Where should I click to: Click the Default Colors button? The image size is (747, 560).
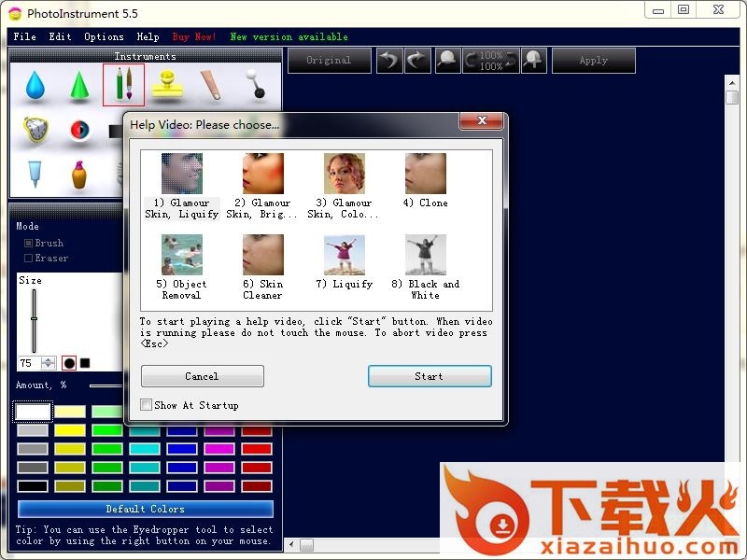click(146, 509)
